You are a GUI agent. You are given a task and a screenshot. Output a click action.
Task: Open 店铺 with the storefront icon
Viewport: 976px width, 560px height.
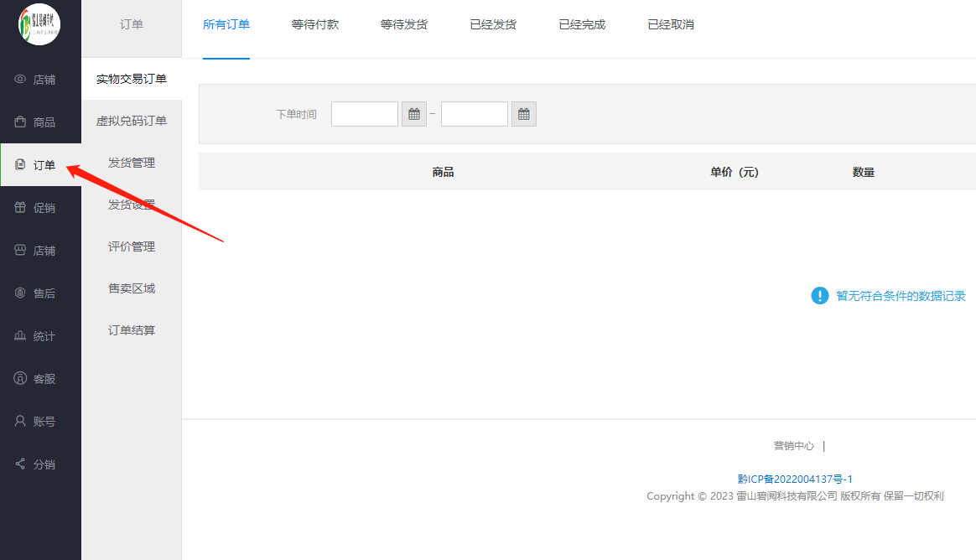click(x=21, y=251)
